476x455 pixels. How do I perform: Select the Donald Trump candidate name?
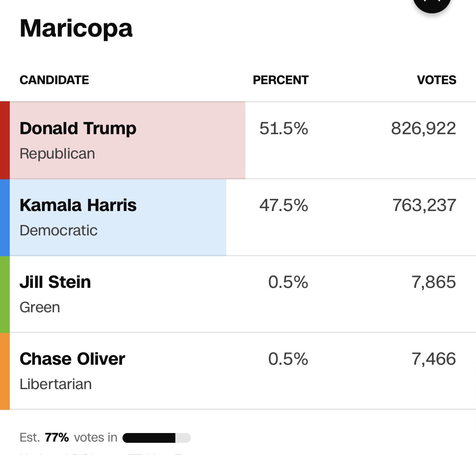(x=78, y=128)
